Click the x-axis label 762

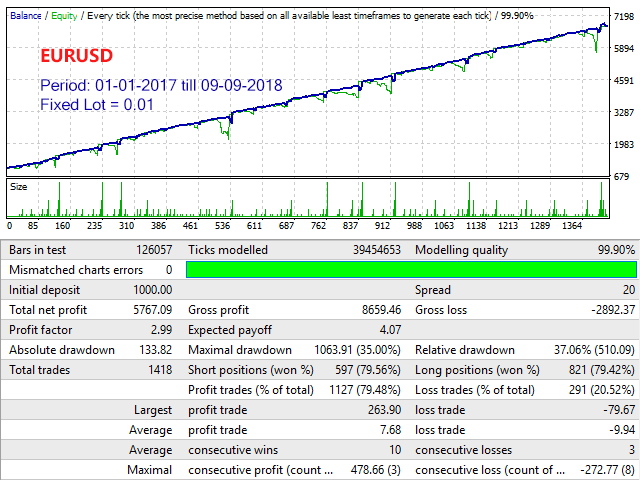point(318,226)
